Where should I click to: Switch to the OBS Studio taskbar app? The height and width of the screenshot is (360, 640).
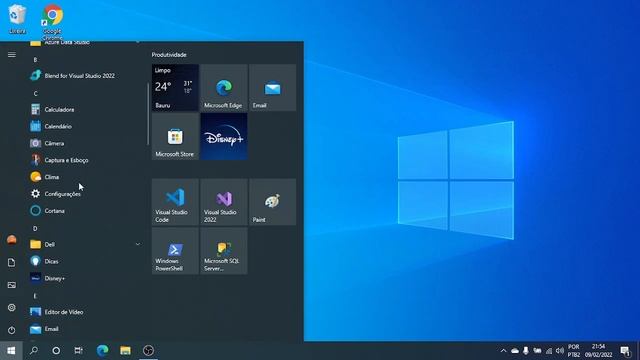(149, 351)
